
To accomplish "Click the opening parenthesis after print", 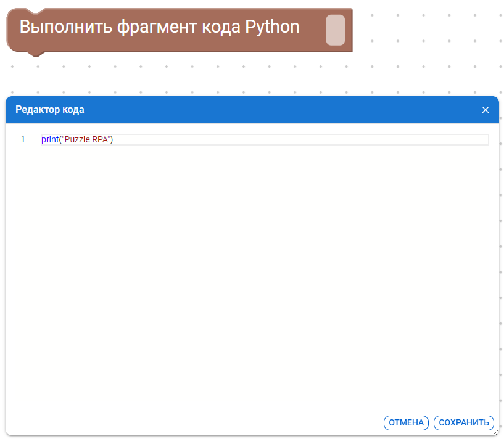I will (59, 139).
